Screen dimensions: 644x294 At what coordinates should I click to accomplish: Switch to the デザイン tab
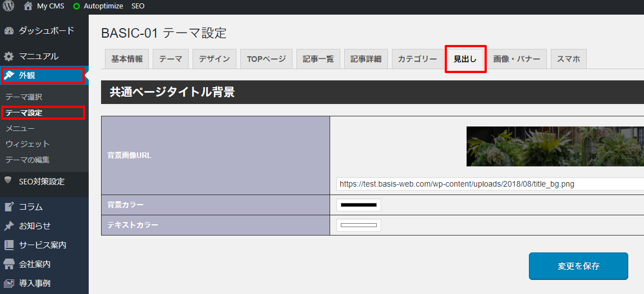click(x=214, y=59)
